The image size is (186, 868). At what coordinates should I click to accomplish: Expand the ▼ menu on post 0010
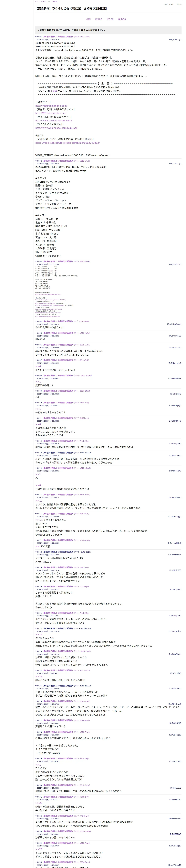coord(36,403)
